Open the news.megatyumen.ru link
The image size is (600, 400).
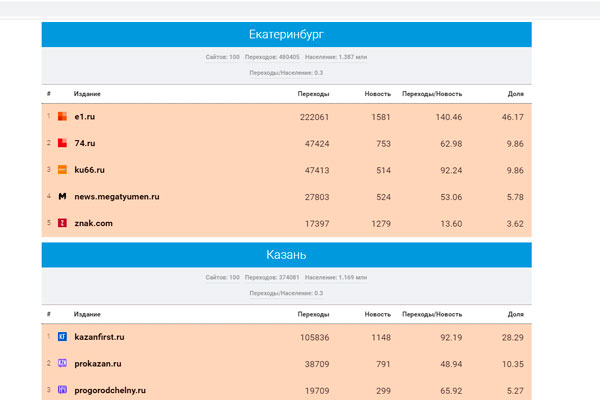[117, 197]
